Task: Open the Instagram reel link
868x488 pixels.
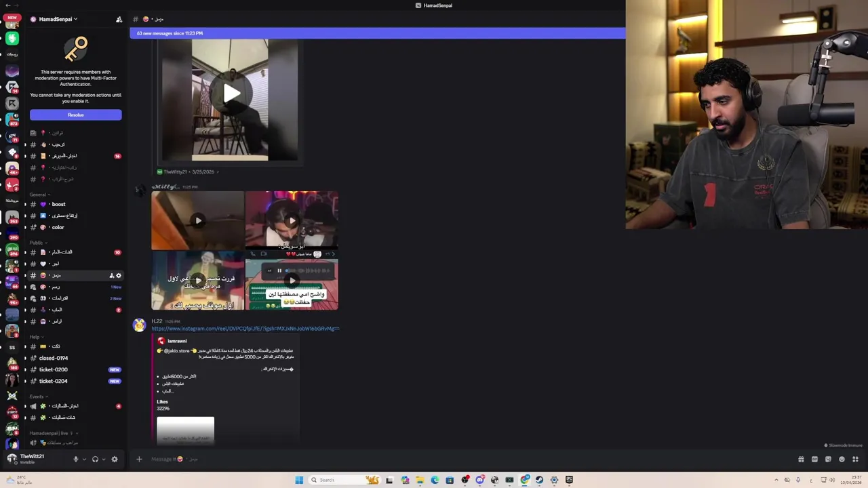Action: (245, 329)
